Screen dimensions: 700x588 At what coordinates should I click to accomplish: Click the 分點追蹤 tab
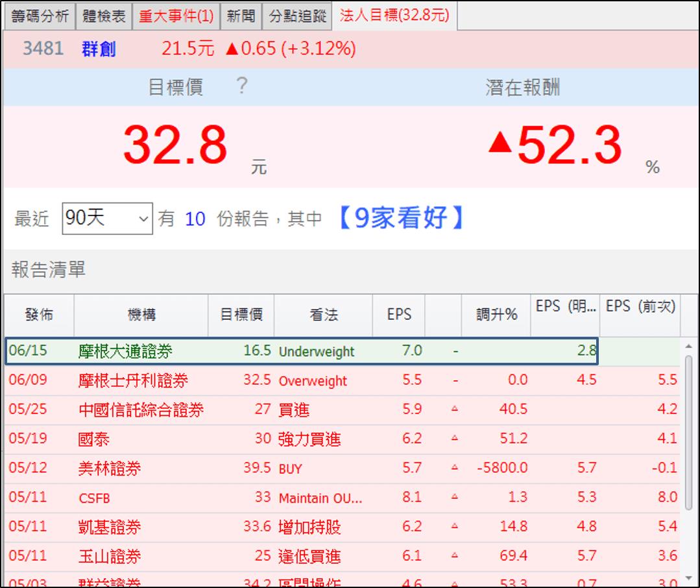coord(296,16)
